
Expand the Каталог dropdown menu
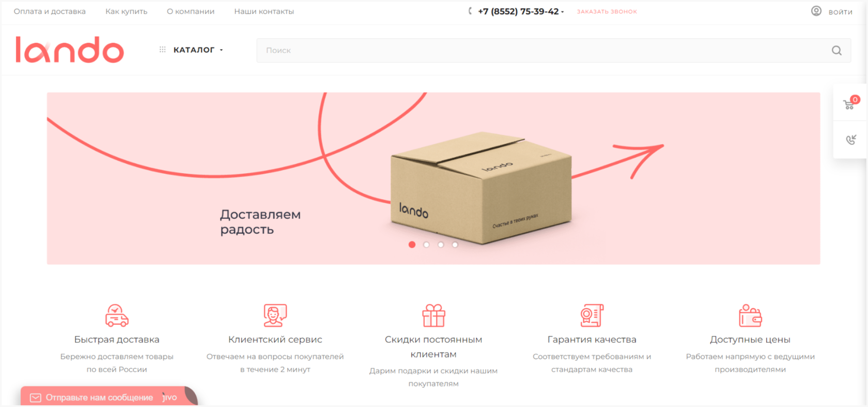click(x=192, y=50)
